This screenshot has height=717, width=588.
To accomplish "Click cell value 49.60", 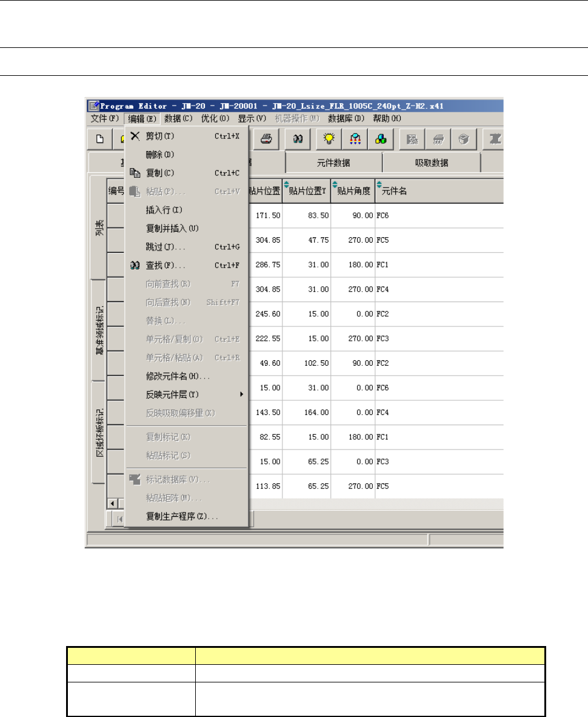I will click(x=270, y=363).
